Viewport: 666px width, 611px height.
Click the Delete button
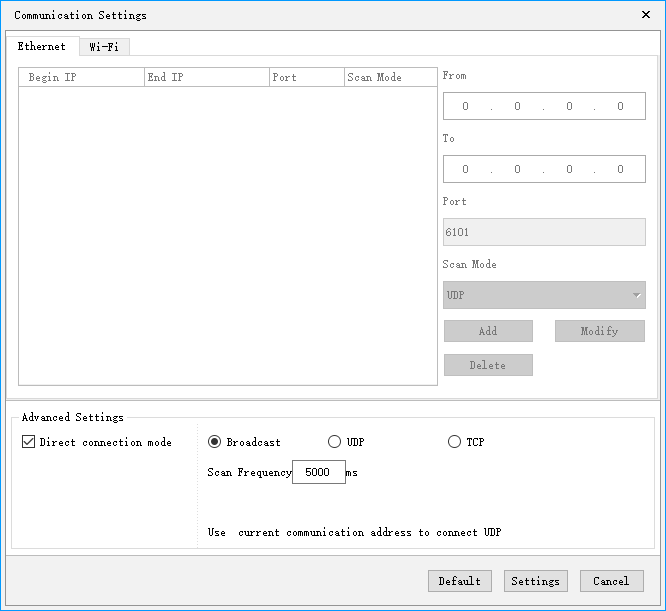click(488, 365)
